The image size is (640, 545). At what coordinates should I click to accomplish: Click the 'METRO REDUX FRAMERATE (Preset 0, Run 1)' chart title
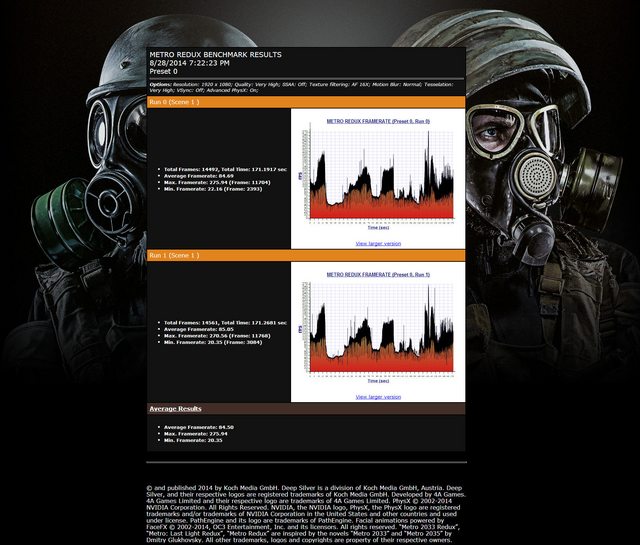[x=378, y=275]
